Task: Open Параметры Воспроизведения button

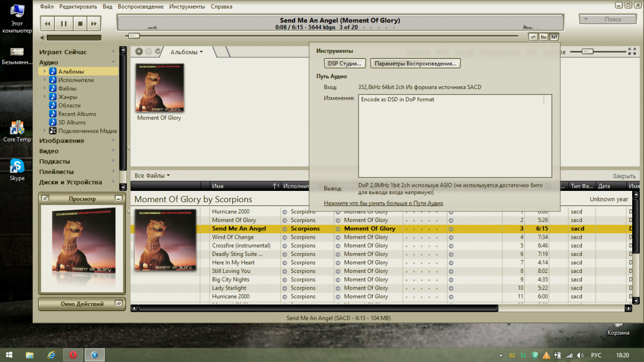Action: tap(415, 63)
